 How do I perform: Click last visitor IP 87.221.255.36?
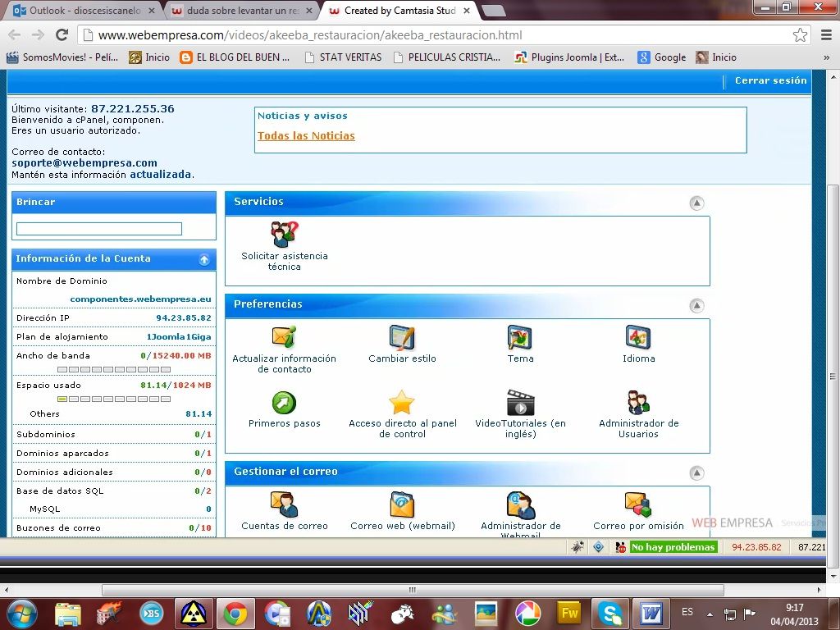(132, 109)
